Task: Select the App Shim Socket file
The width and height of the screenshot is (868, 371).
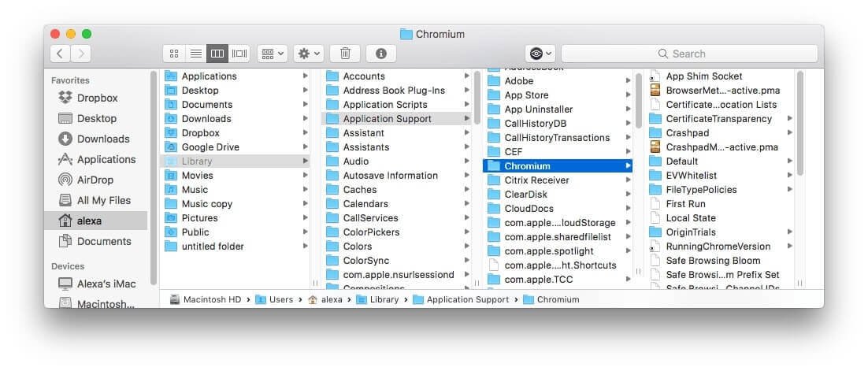Action: point(721,76)
